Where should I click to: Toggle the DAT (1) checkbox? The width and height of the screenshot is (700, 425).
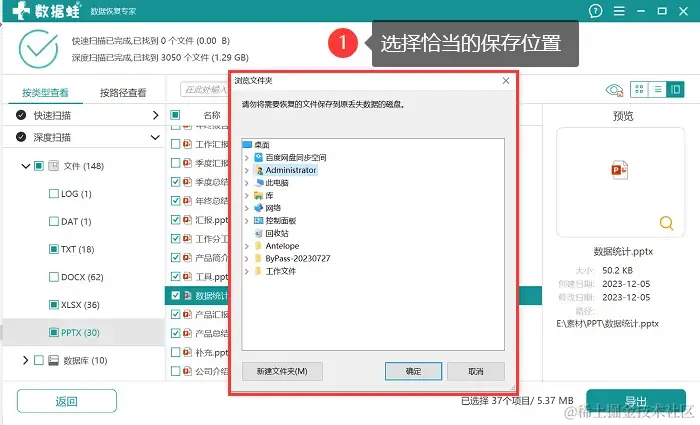54,221
